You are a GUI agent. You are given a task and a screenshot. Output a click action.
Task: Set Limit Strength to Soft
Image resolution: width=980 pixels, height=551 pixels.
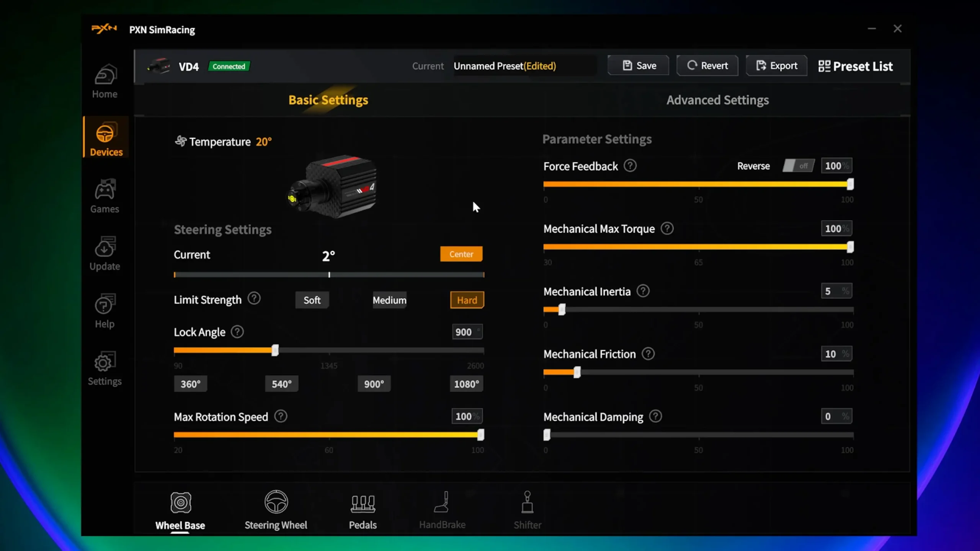[312, 300]
